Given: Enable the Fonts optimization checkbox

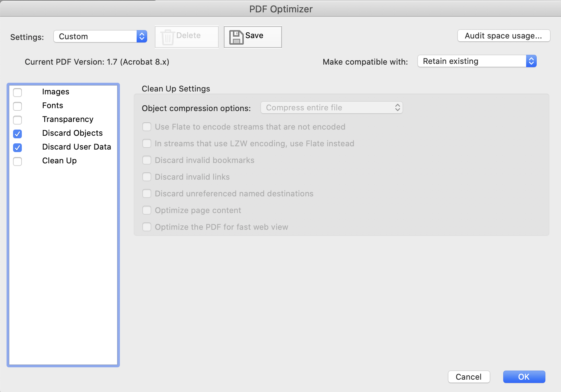Looking at the screenshot, I should pyautogui.click(x=17, y=106).
